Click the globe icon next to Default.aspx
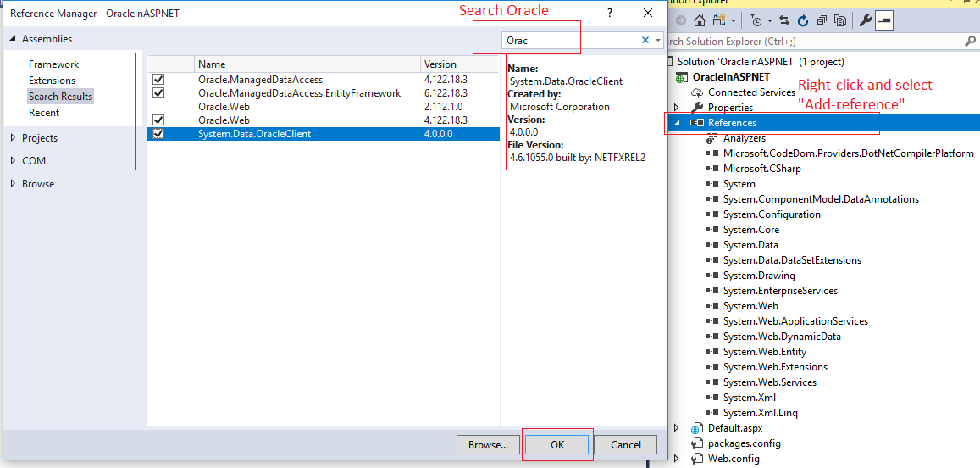This screenshot has height=468, width=980. coord(697,428)
